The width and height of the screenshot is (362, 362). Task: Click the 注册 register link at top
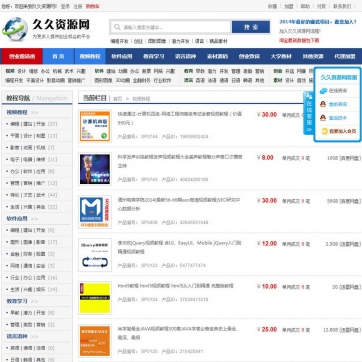[x=78, y=6]
